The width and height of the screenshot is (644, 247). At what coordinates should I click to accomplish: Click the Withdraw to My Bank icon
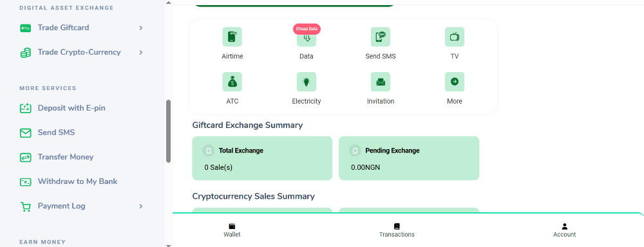click(26, 182)
